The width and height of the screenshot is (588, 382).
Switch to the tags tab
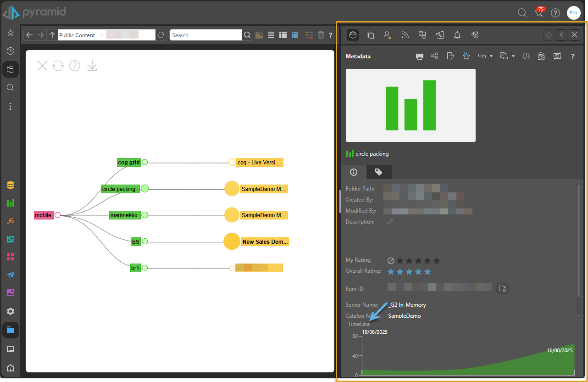coord(378,172)
